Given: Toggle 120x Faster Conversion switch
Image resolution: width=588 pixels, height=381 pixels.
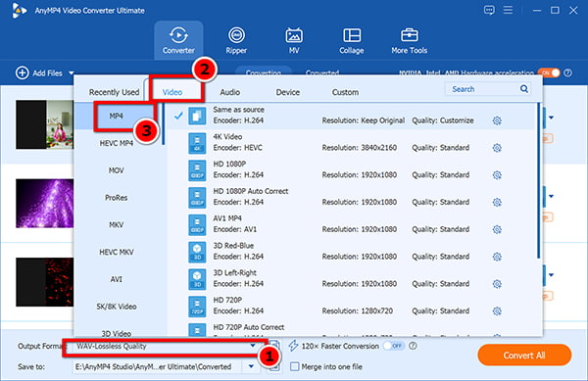Looking at the screenshot, I should (x=393, y=346).
